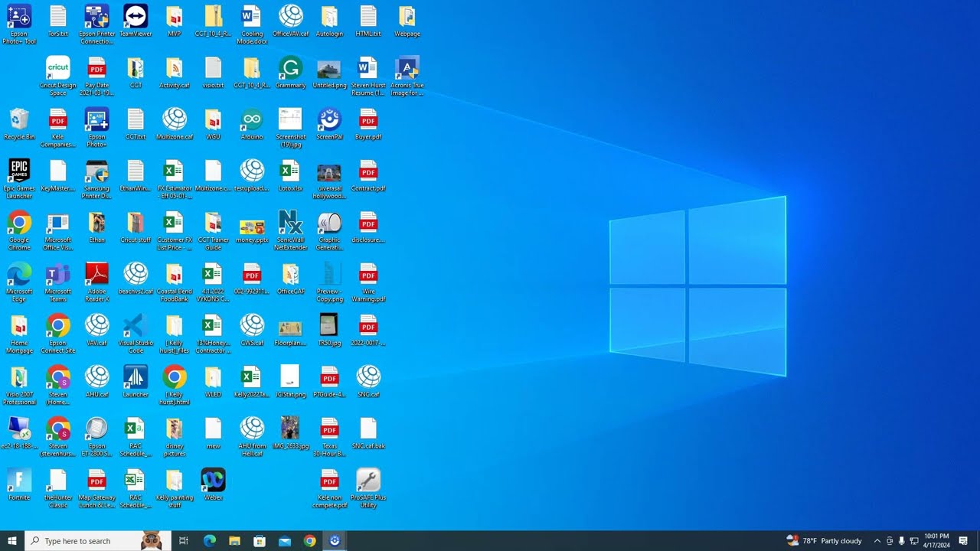Click the disney pictures folder

[x=175, y=437]
